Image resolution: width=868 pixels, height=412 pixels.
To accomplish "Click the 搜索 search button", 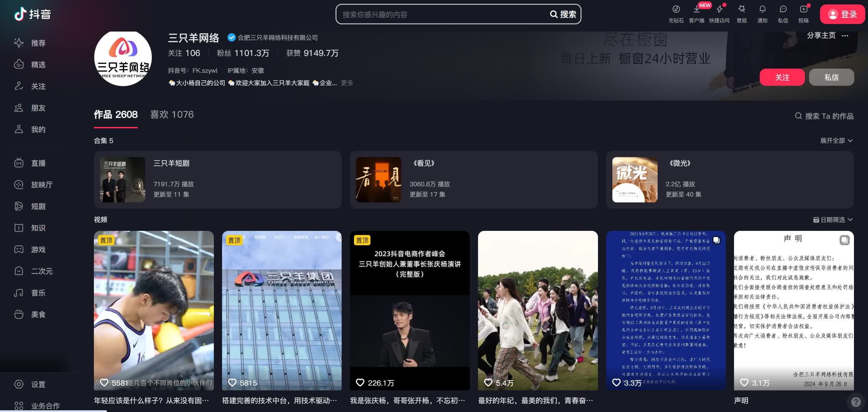I will coord(563,14).
